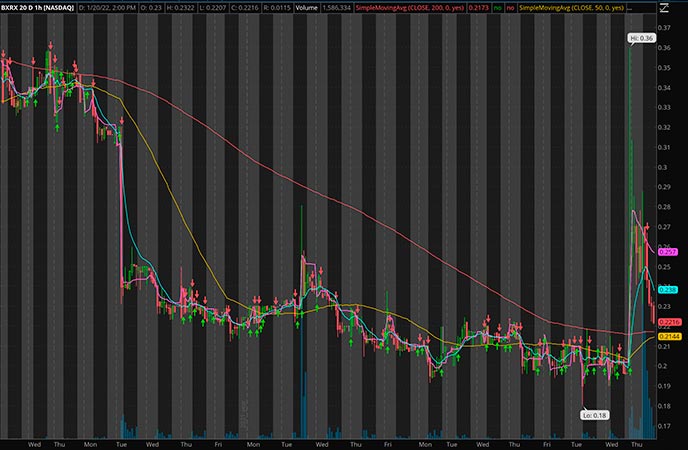Click the magenta 0.257 price tag
The height and width of the screenshot is (450, 688).
click(x=668, y=252)
